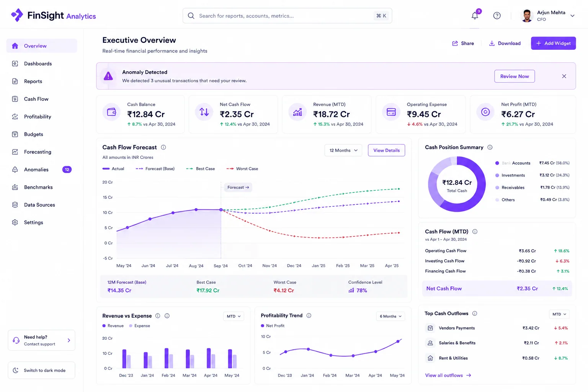
Task: Click Bank Accounts color dot in legend
Action: [497, 163]
